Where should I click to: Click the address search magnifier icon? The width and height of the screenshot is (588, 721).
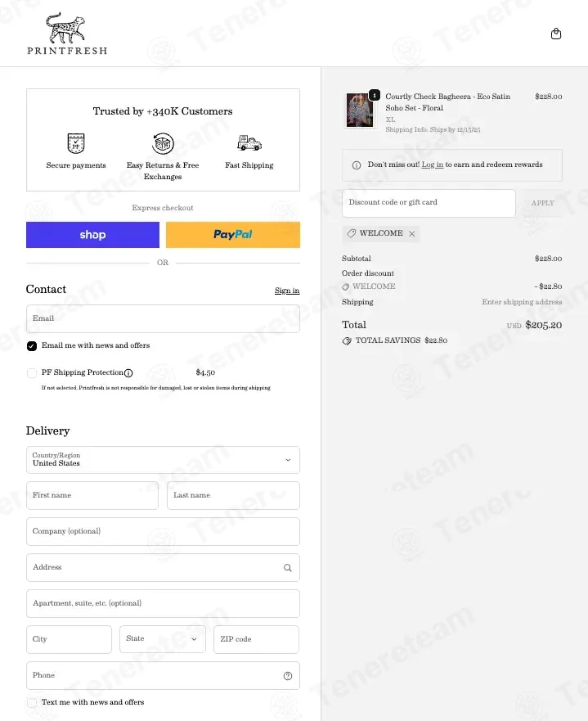(287, 567)
